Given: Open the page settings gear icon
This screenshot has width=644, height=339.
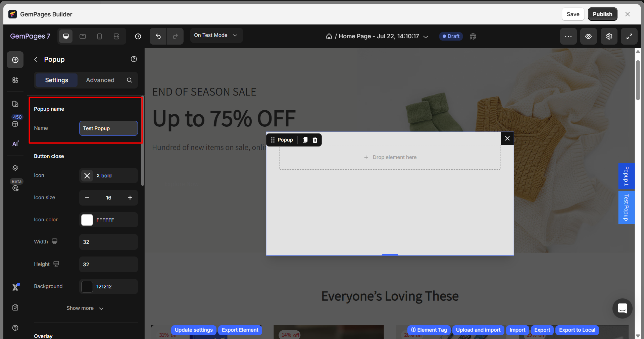Looking at the screenshot, I should point(609,36).
